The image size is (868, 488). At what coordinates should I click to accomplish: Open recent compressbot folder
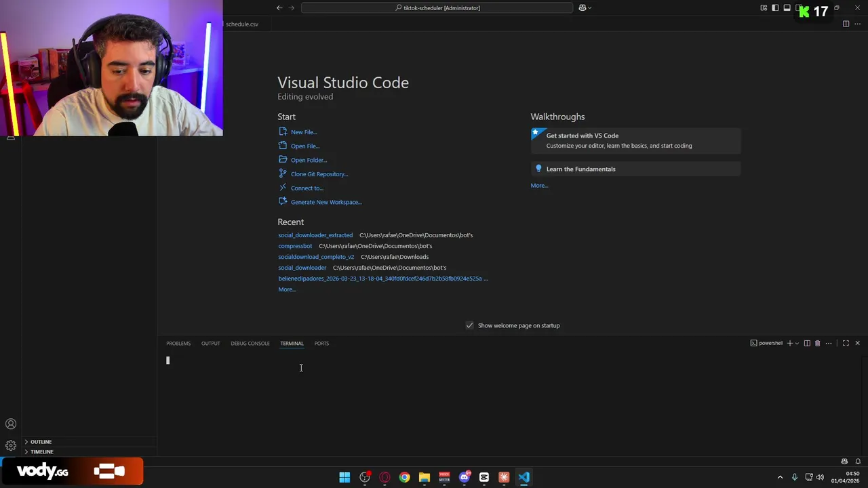point(295,246)
